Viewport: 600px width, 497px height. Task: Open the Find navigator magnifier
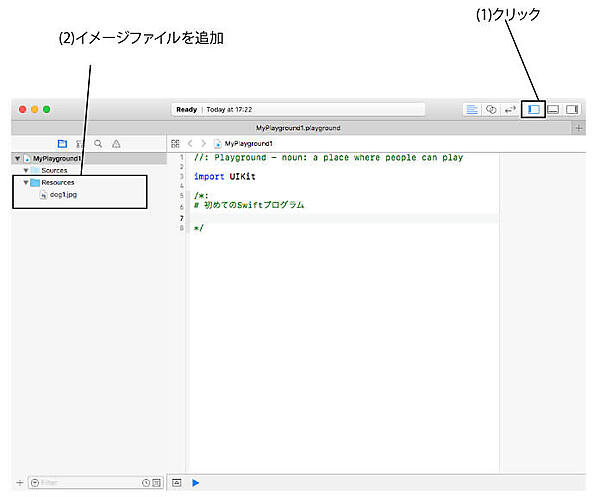coord(98,144)
